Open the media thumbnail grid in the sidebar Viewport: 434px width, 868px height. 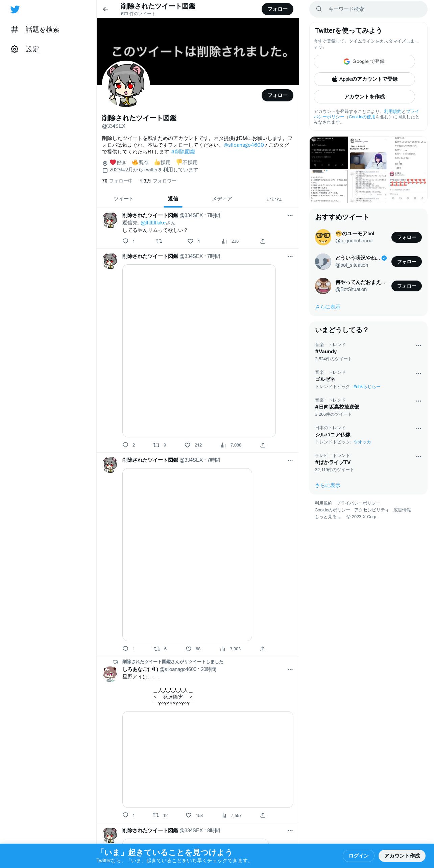pyautogui.click(x=368, y=170)
